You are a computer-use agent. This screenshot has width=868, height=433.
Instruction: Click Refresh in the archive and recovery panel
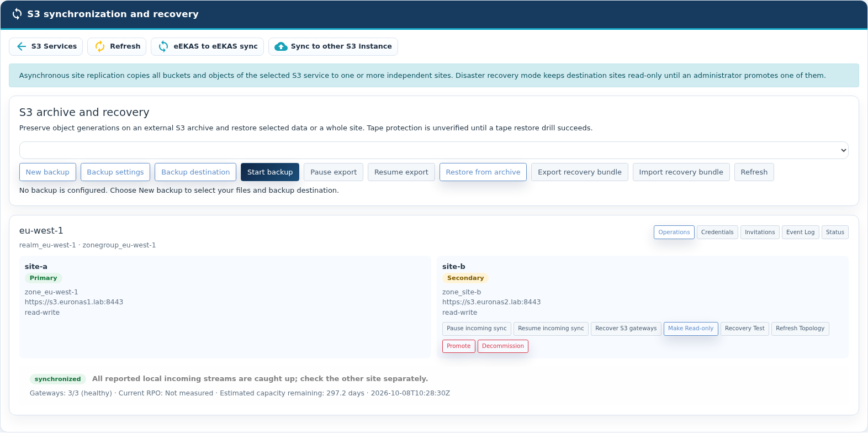click(x=754, y=172)
